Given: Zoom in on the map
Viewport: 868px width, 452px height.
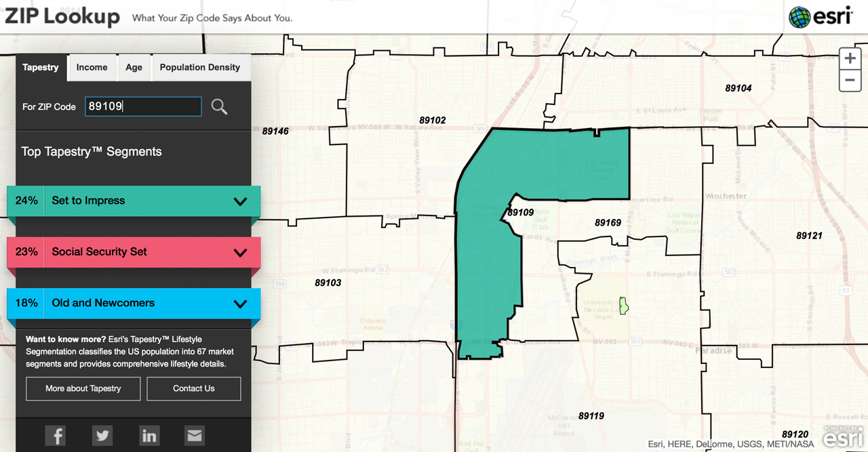Looking at the screenshot, I should [x=850, y=58].
